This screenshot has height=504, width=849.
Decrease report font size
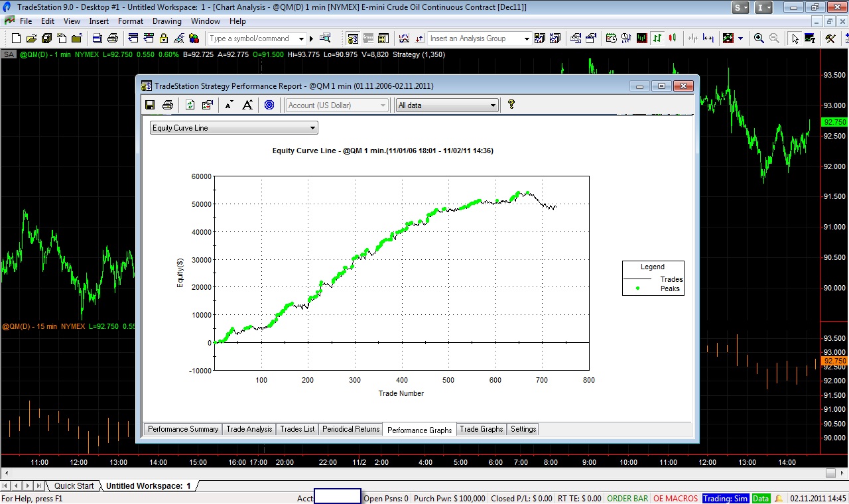(229, 105)
